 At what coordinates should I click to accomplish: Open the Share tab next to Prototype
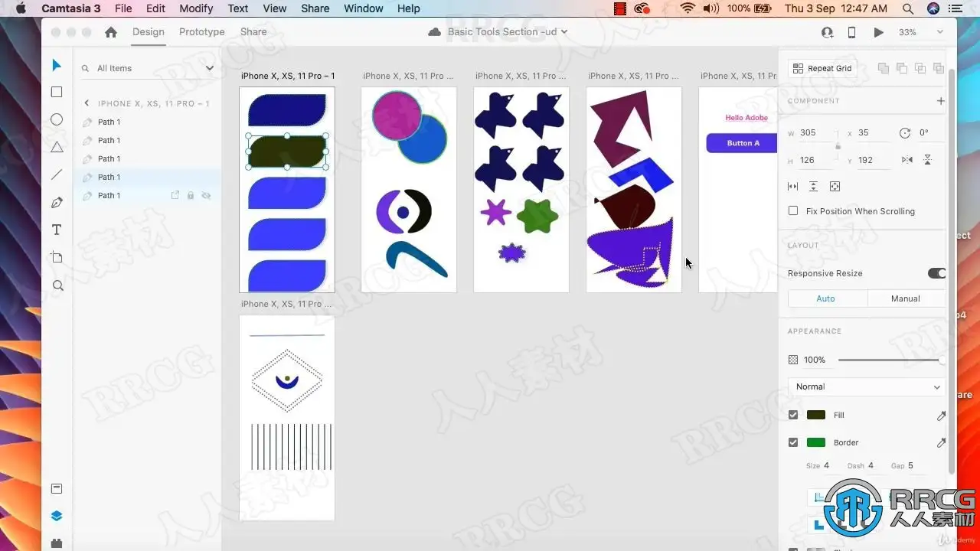pyautogui.click(x=253, y=32)
